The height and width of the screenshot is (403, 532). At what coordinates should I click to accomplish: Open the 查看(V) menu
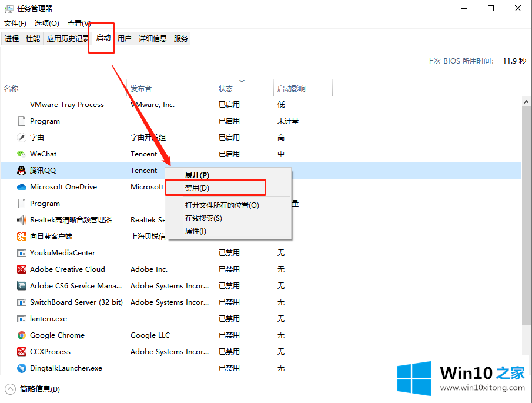point(79,24)
